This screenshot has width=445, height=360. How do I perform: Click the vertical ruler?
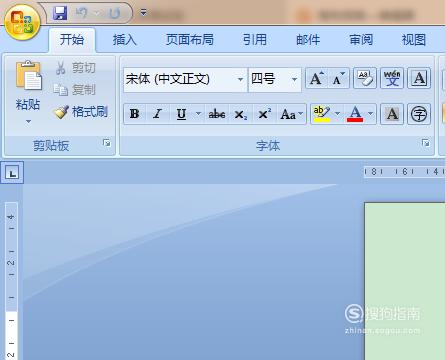(11, 281)
